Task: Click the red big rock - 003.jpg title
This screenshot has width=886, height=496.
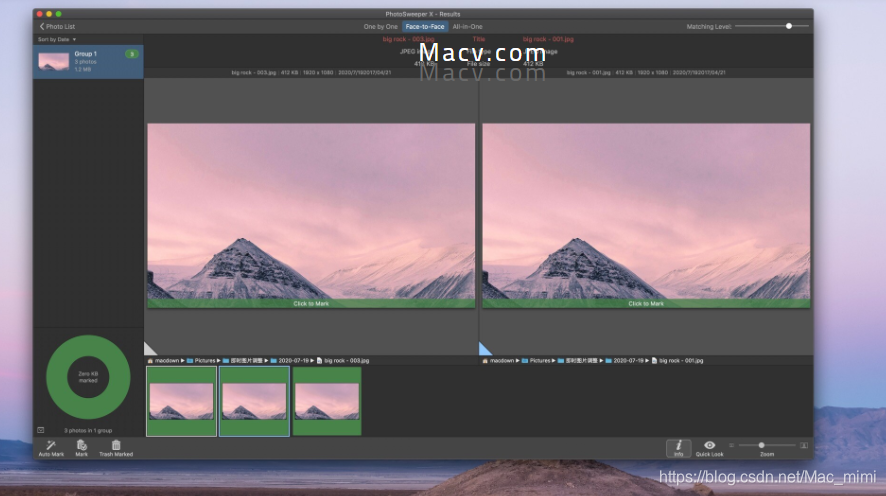Action: pyautogui.click(x=409, y=39)
